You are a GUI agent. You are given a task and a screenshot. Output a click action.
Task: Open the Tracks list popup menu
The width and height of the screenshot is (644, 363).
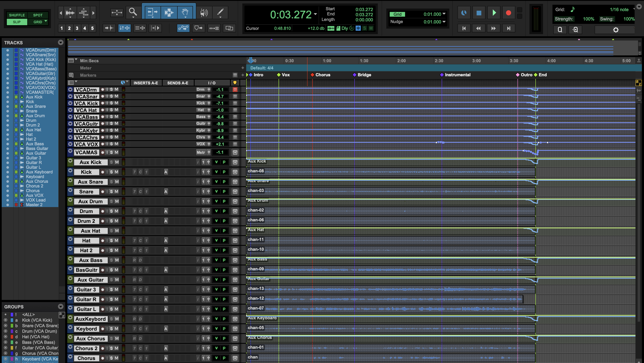(61, 43)
